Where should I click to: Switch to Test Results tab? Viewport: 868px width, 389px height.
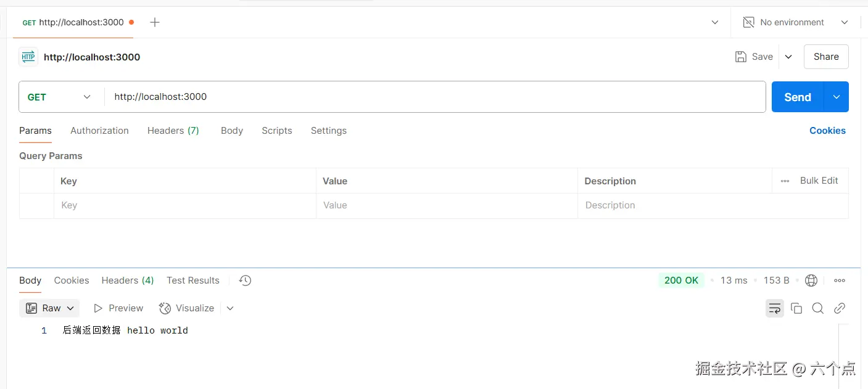pos(193,280)
